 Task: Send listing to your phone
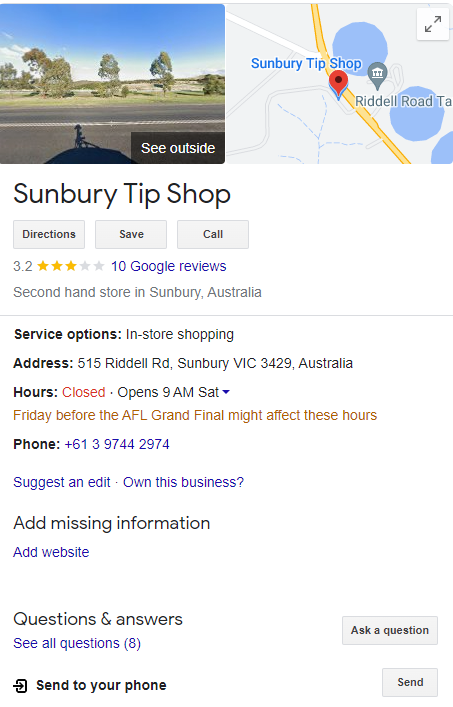pos(410,682)
